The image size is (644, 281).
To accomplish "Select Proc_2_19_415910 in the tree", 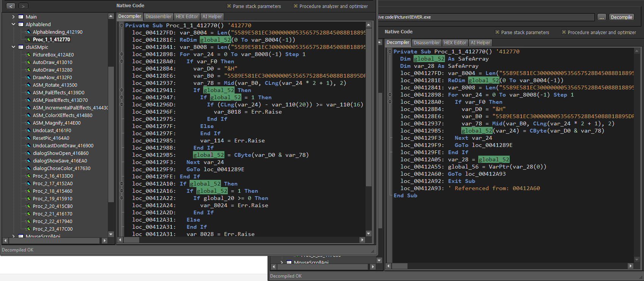I will click(53, 198).
